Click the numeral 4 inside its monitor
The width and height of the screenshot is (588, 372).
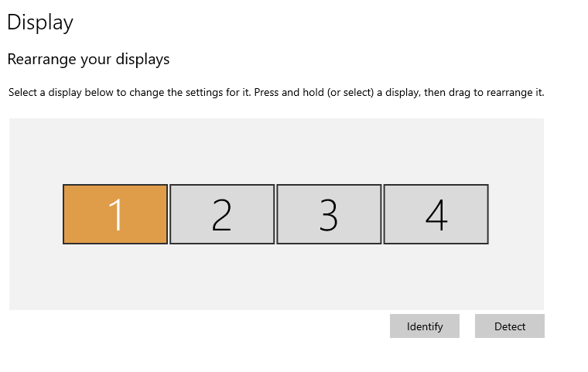coord(436,214)
